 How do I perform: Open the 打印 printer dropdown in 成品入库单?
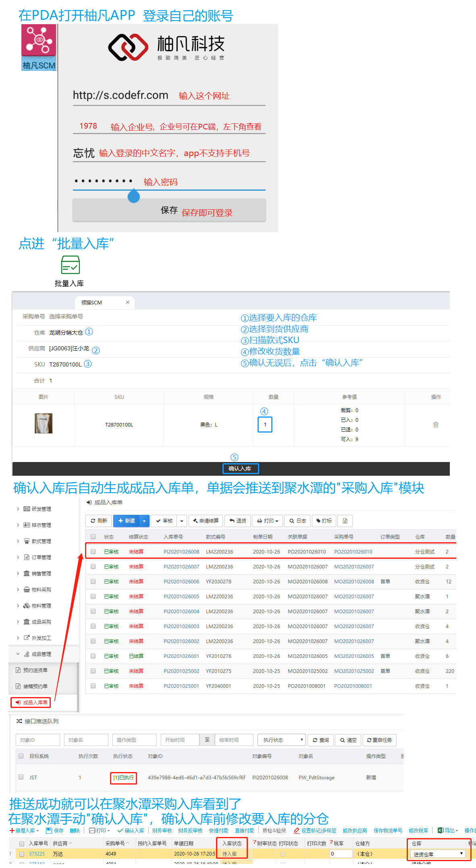click(x=268, y=521)
